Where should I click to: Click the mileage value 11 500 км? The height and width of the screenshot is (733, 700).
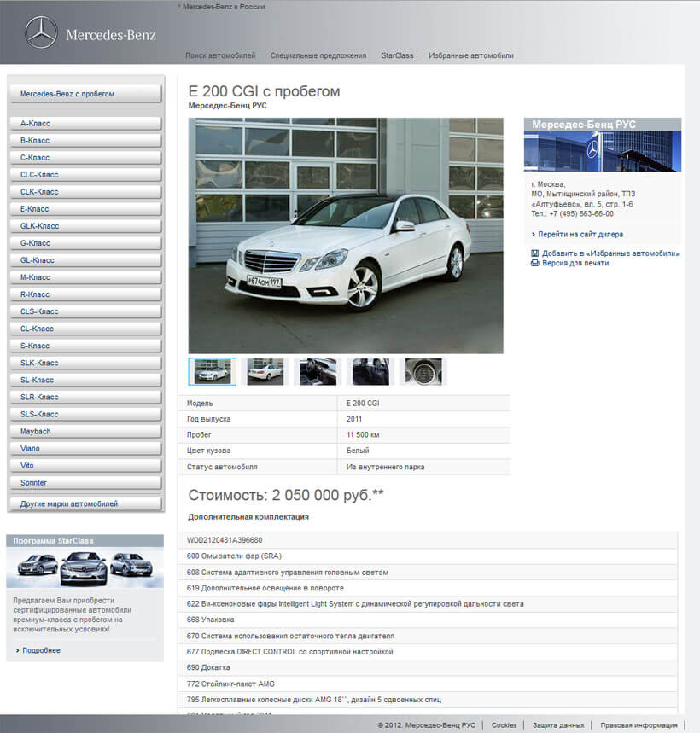click(363, 434)
